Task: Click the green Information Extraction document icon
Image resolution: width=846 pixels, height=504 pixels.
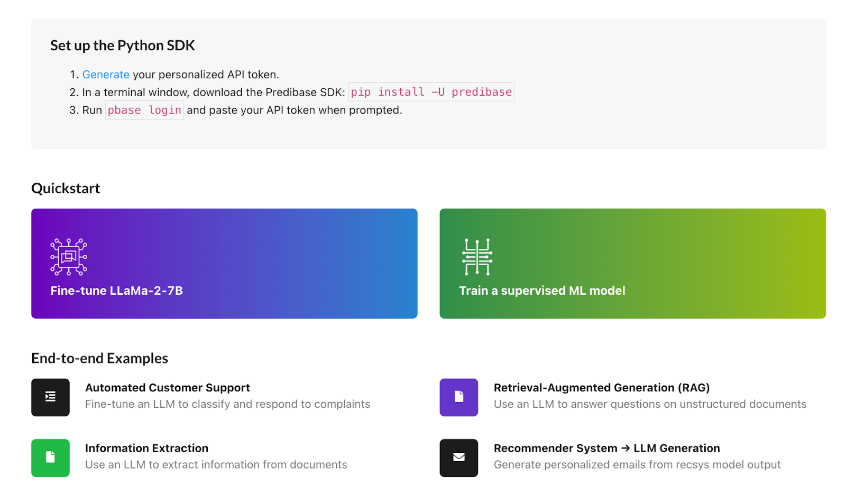Action: (x=50, y=458)
